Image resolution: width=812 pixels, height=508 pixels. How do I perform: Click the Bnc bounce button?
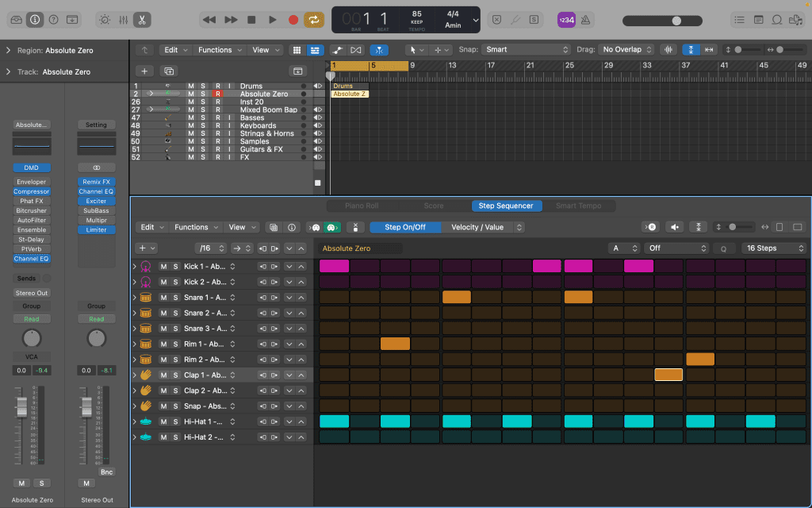(107, 471)
